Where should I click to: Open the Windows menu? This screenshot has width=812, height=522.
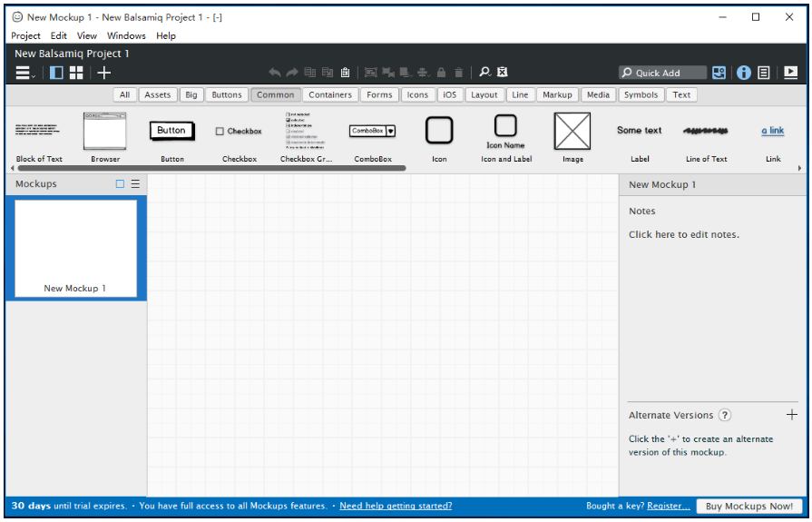point(126,35)
